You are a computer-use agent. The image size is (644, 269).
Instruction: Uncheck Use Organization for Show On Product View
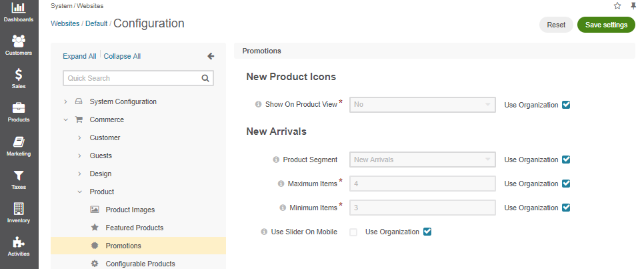[566, 105]
